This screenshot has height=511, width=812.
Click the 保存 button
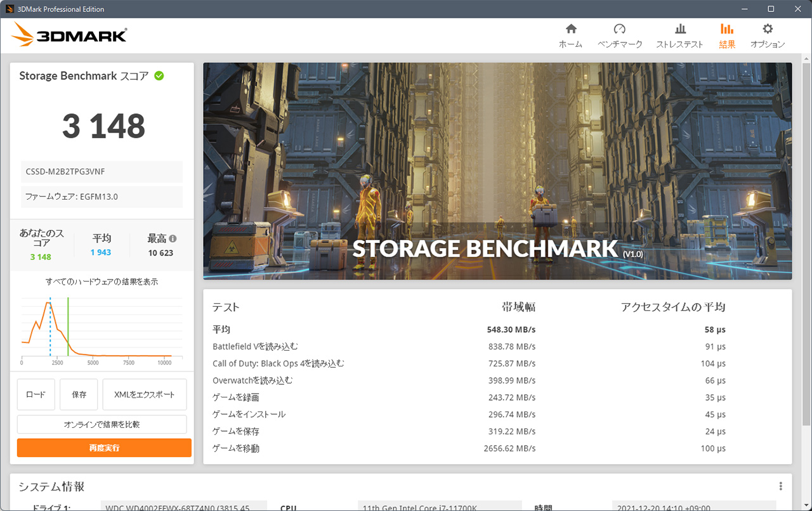(79, 394)
